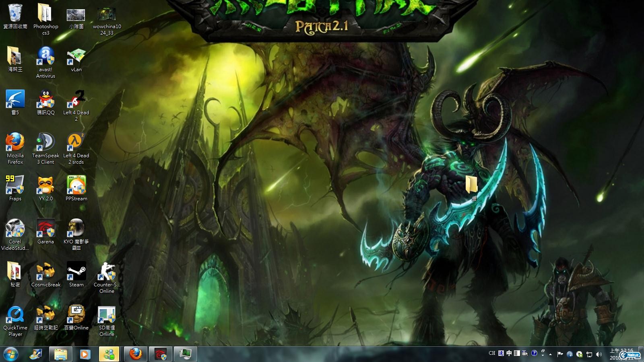Select the 百變Online shortcut
The height and width of the screenshot is (362, 644).
tap(76, 317)
